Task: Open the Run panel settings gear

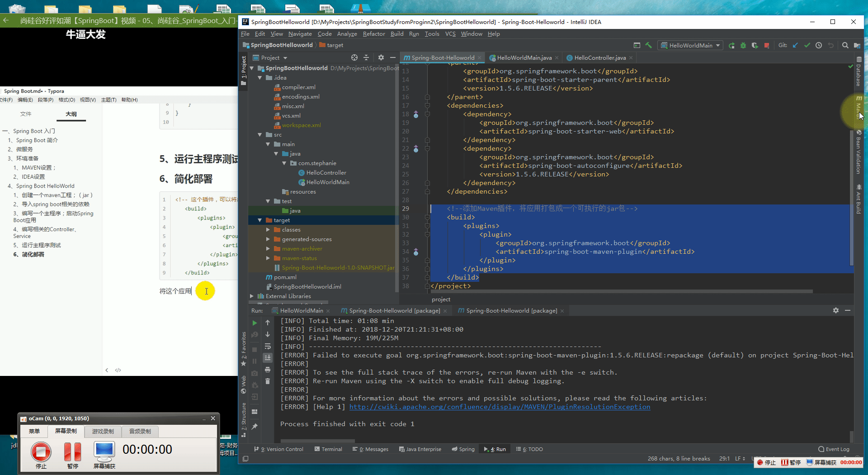Action: coord(836,310)
